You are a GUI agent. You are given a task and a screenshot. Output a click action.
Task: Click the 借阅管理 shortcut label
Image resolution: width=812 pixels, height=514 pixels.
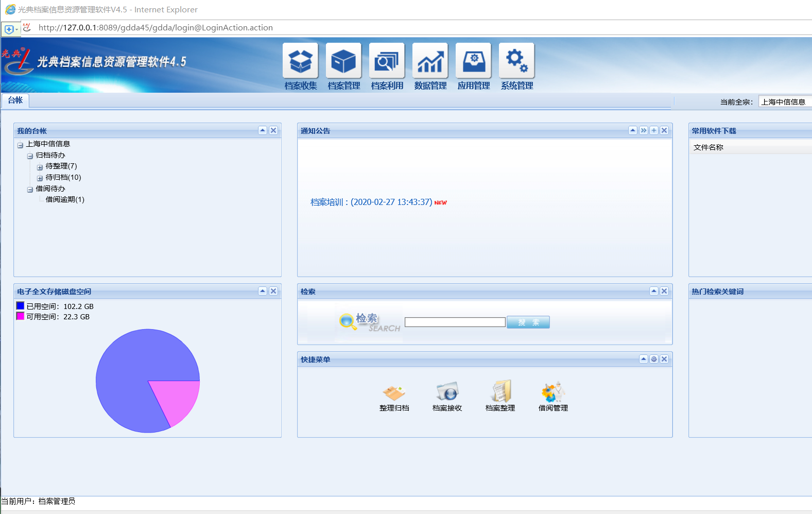[x=554, y=408]
